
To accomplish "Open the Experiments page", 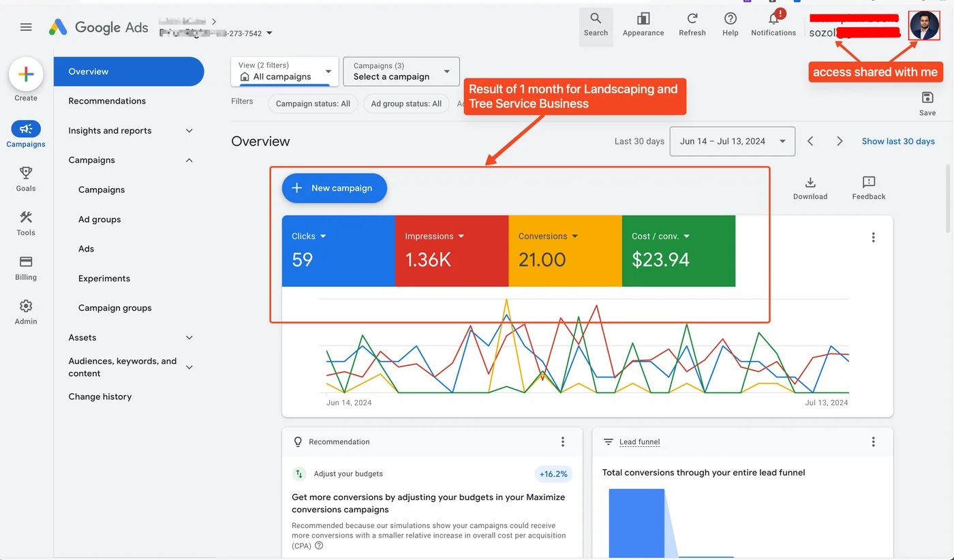I will (x=104, y=279).
